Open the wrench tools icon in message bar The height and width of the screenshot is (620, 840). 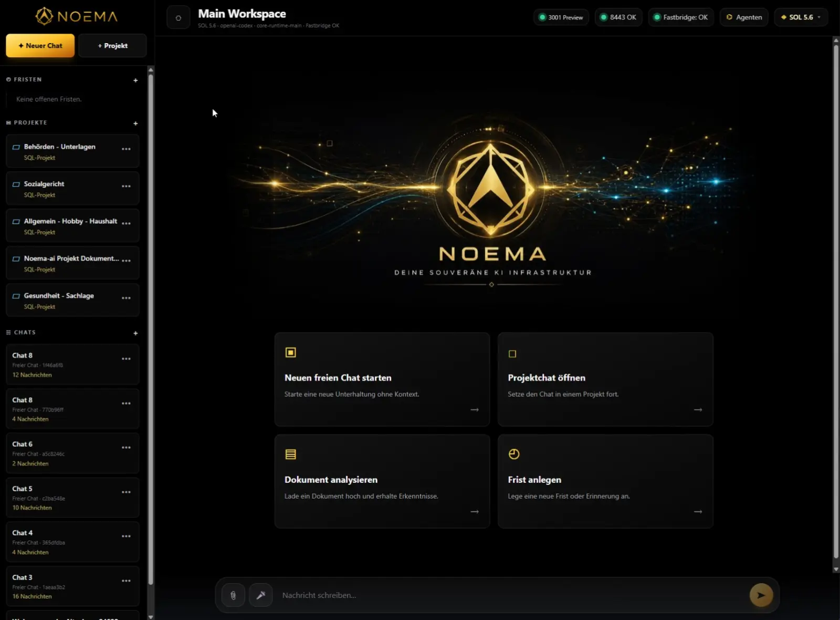click(260, 595)
